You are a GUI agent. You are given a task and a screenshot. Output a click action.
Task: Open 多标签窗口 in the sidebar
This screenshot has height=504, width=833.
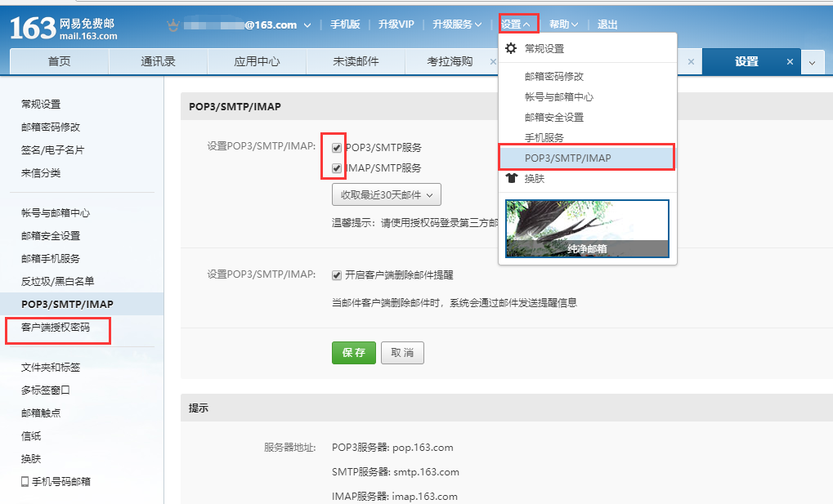point(46,390)
